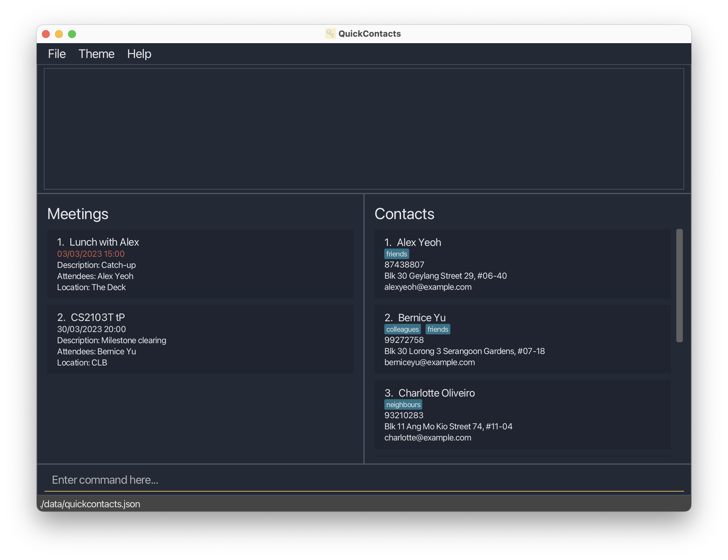The image size is (728, 560).
Task: Click the QuickContacts app icon in title bar
Action: point(330,33)
